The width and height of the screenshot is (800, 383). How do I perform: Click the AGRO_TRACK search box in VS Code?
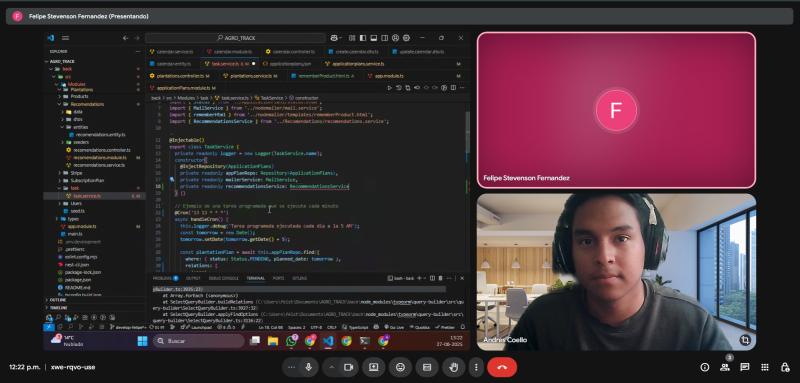pos(235,38)
